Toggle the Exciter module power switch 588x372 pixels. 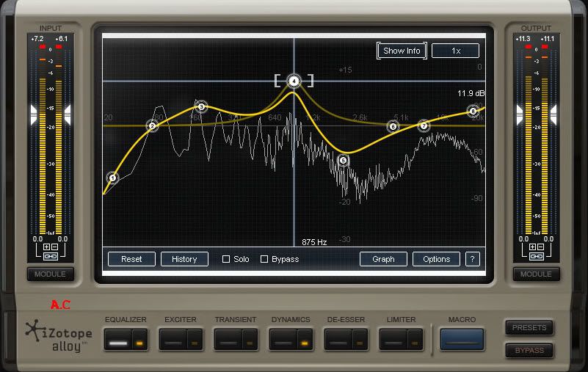(194, 340)
